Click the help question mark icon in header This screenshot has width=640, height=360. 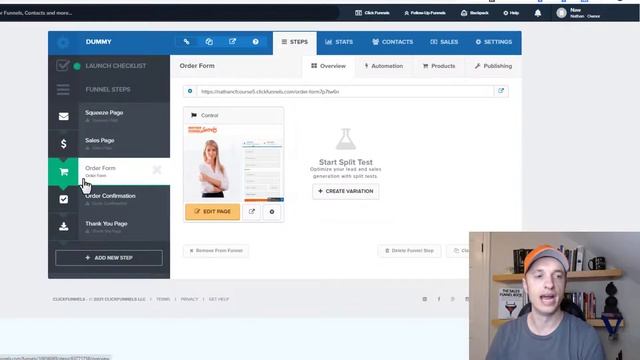click(255, 42)
